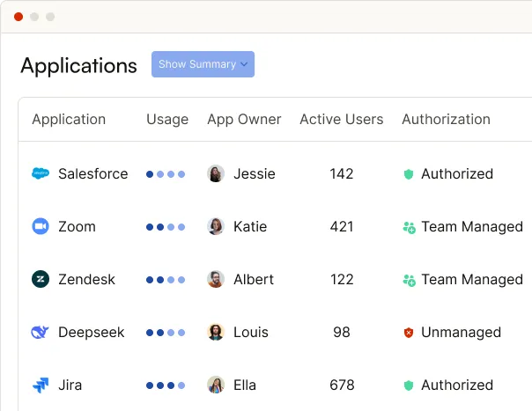Click Albert's avatar photo
The image size is (532, 411).
(x=216, y=279)
